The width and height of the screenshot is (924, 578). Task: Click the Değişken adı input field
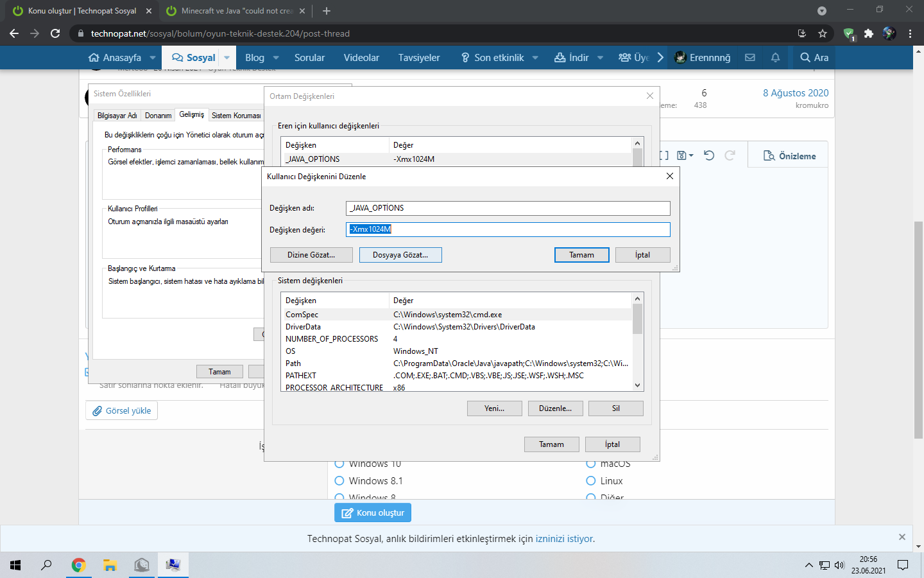(508, 208)
